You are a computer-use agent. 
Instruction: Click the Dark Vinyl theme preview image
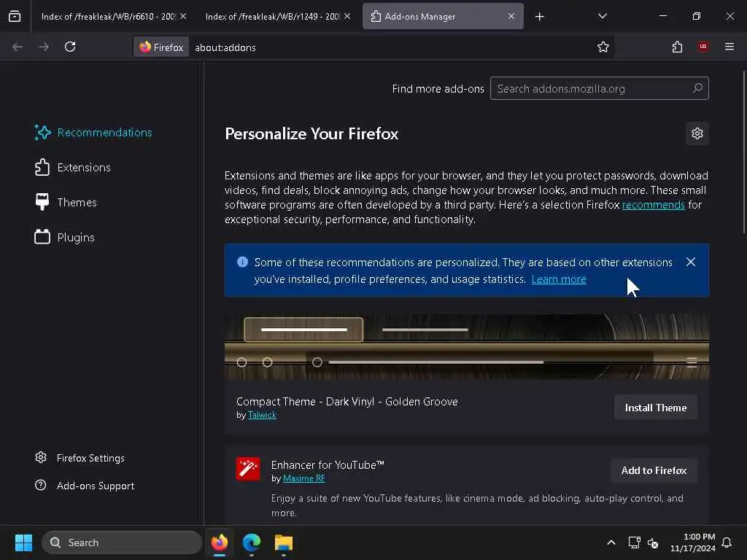[467, 346]
